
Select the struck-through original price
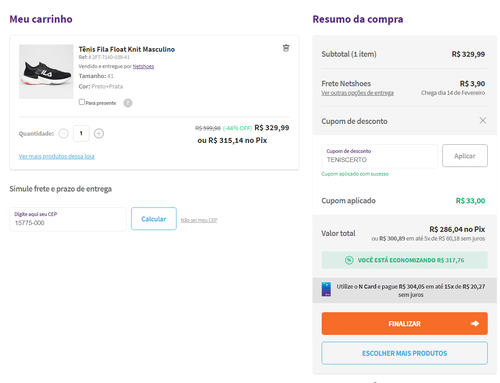(208, 128)
